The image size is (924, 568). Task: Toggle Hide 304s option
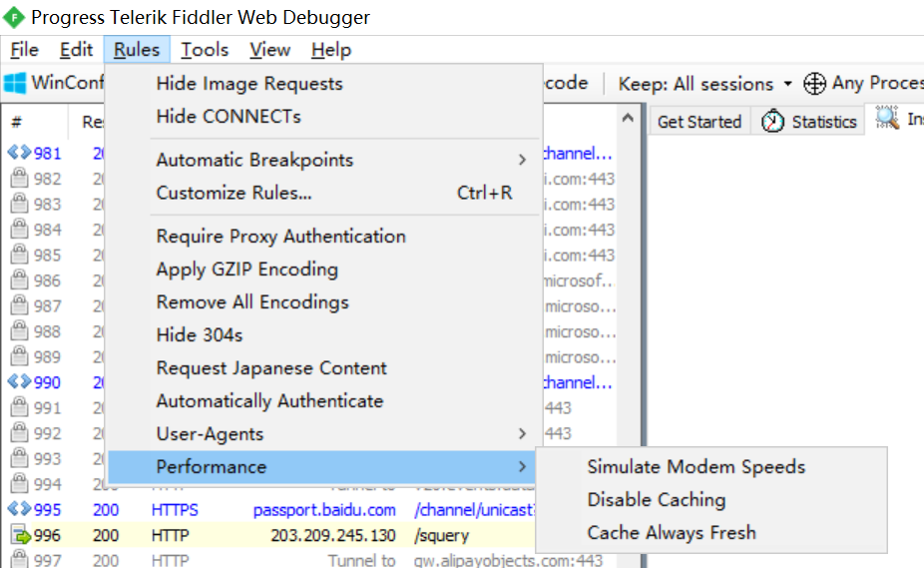(323, 335)
